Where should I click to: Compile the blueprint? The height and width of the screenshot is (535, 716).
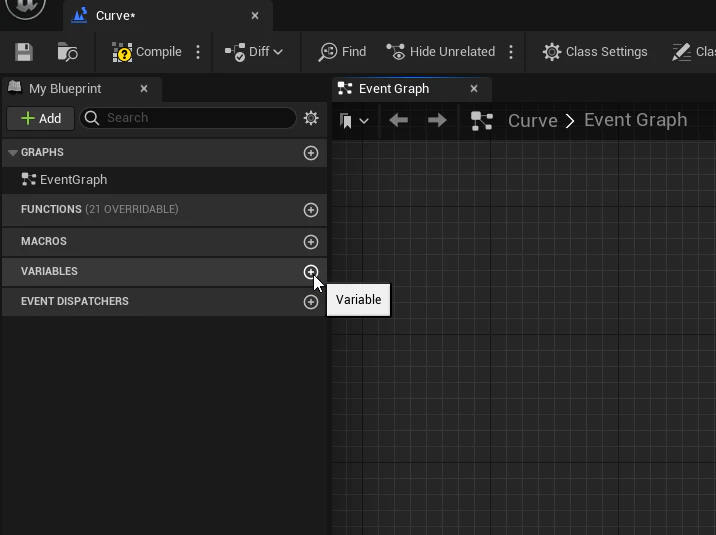point(147,52)
